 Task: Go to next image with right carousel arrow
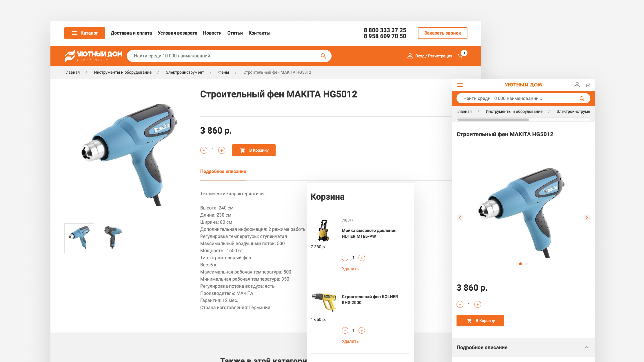coord(586,217)
